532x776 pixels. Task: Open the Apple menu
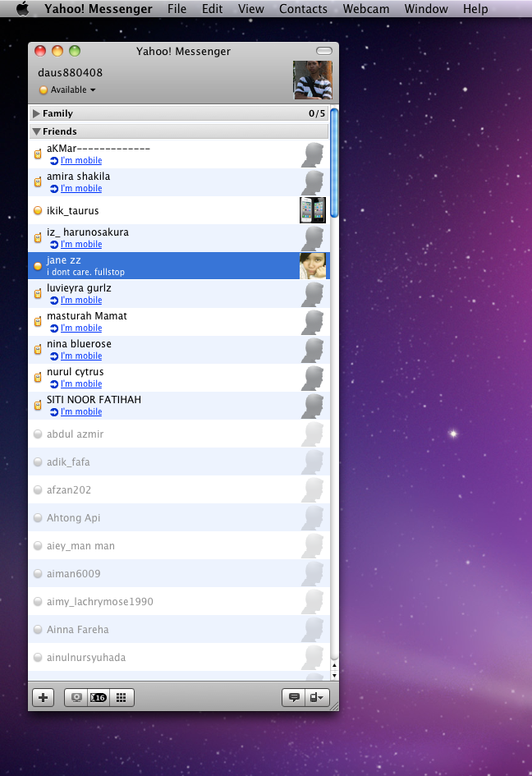point(22,8)
